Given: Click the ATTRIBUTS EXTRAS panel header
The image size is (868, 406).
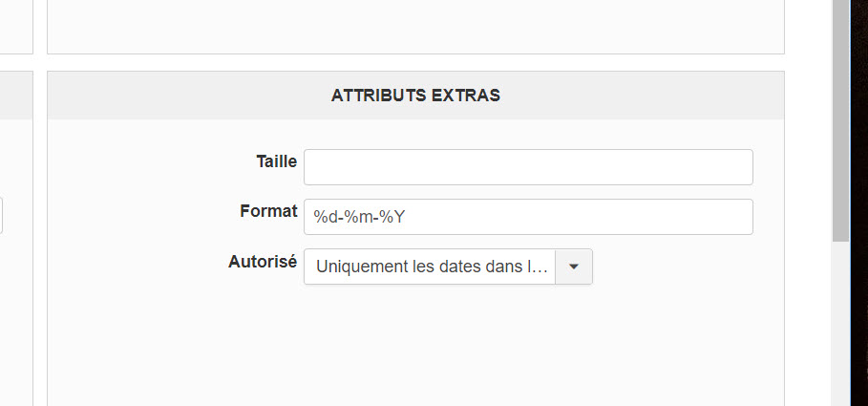Looking at the screenshot, I should coord(415,96).
